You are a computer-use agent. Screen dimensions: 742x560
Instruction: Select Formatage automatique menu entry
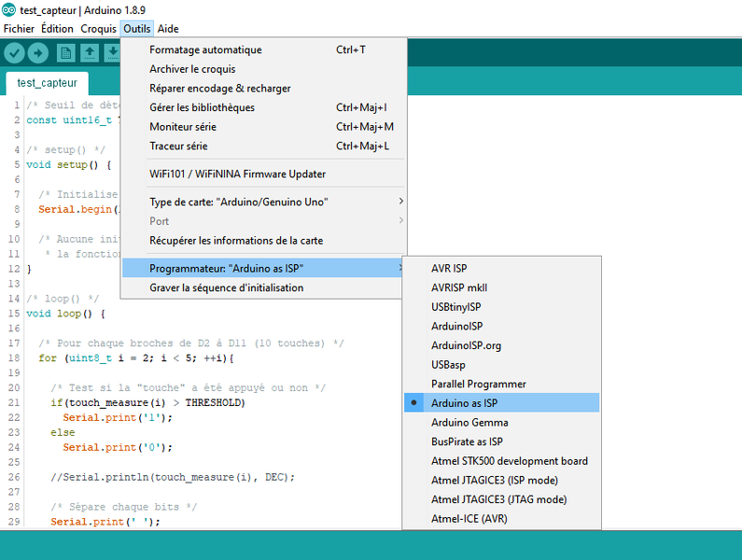pyautogui.click(x=205, y=50)
